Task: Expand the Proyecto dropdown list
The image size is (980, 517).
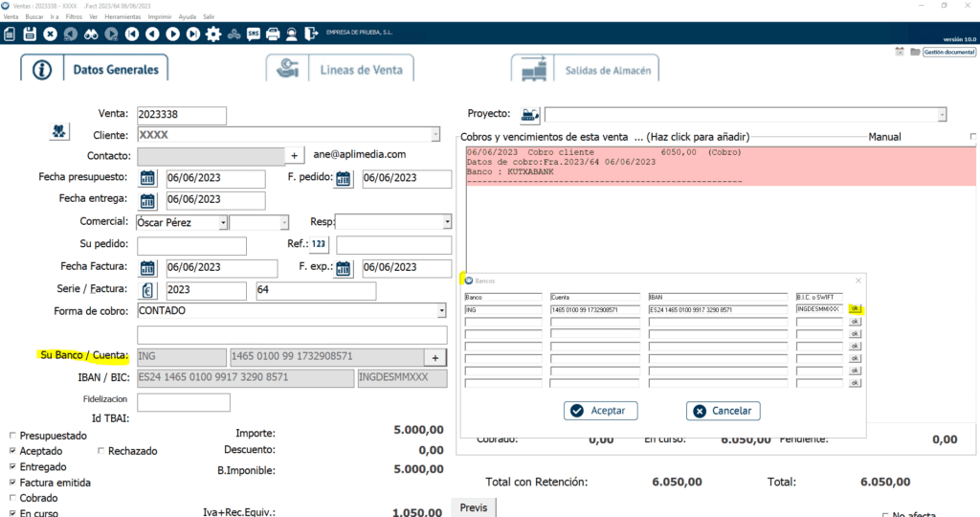Action: 942,115
